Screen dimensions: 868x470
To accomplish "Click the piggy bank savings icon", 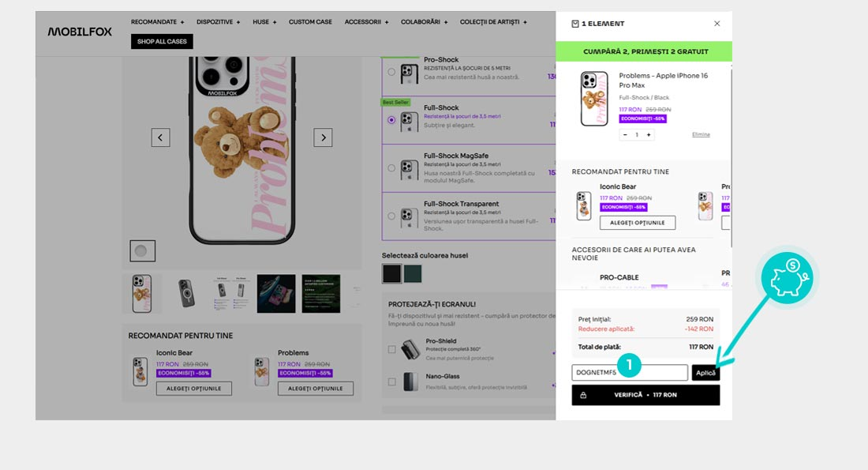I will [786, 280].
